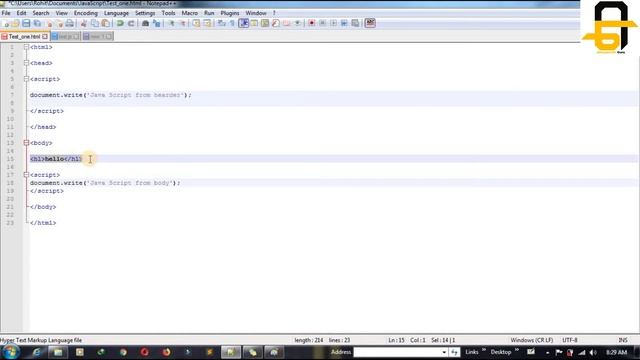Enable synchronized vertical scrolling
The height and width of the screenshot is (360, 640).
tap(196, 23)
